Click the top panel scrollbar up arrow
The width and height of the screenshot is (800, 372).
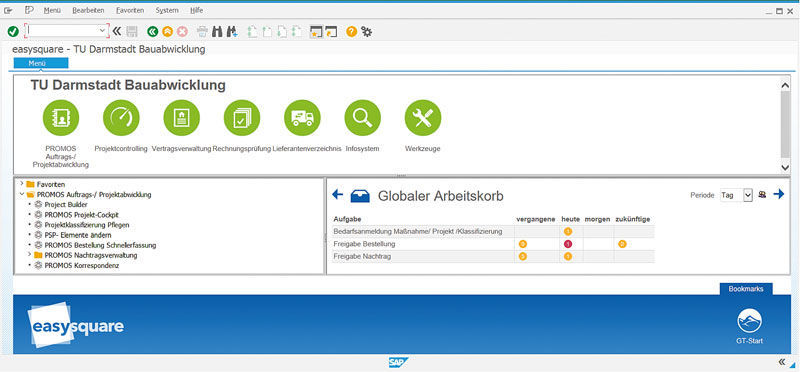click(x=785, y=86)
